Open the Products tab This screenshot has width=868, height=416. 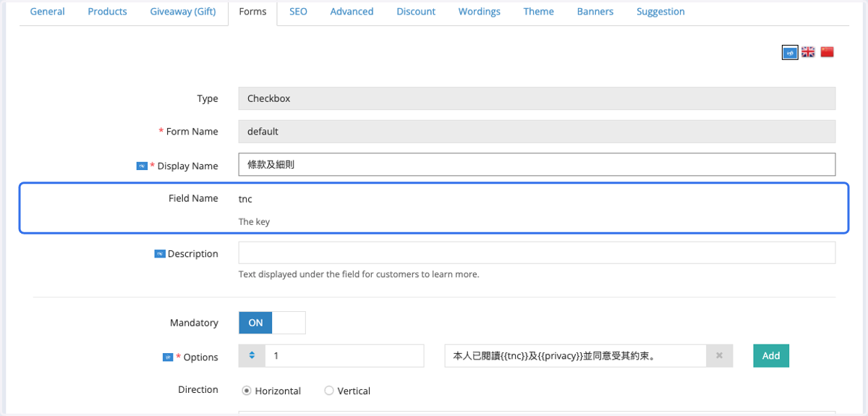pos(107,12)
